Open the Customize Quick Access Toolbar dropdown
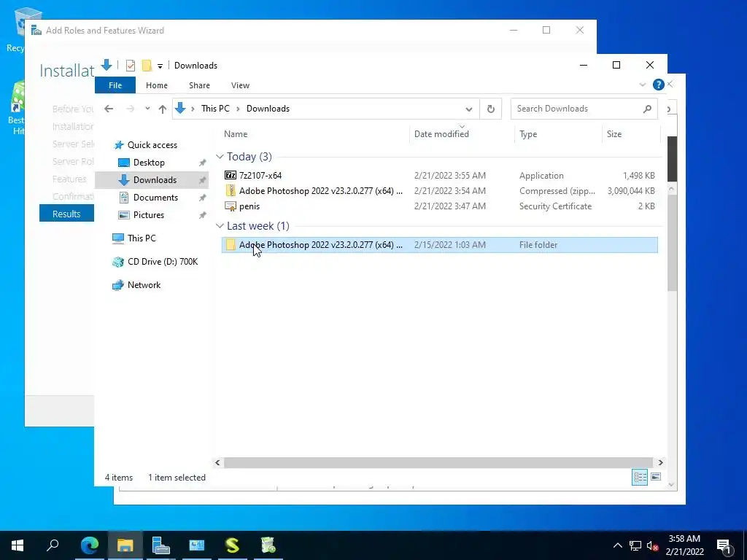The image size is (747, 560). point(160,66)
